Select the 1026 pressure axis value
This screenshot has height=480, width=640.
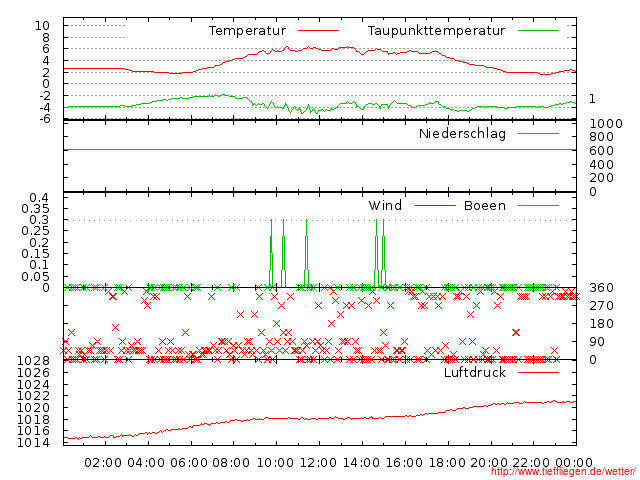(33, 373)
